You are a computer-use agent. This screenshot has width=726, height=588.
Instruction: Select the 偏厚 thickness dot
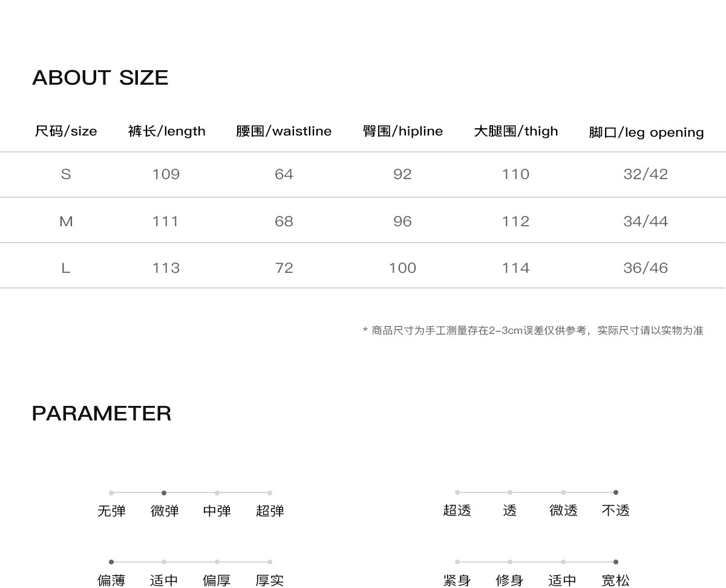point(217,562)
